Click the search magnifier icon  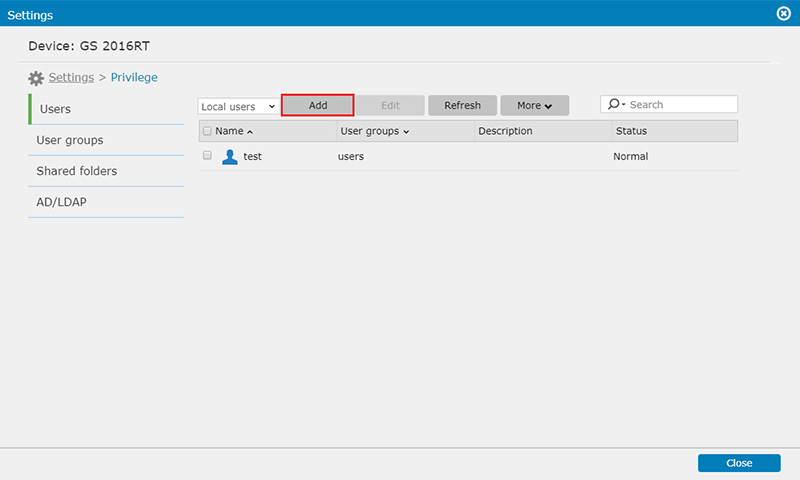pyautogui.click(x=614, y=104)
